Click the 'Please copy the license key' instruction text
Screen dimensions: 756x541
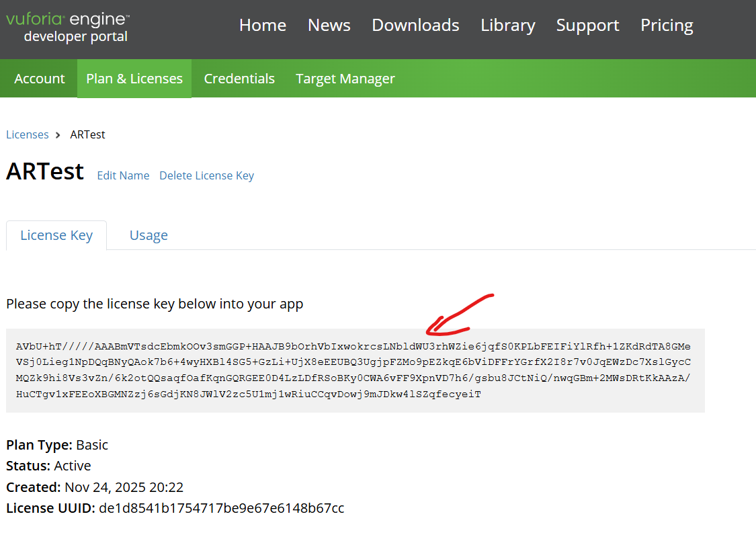point(155,304)
